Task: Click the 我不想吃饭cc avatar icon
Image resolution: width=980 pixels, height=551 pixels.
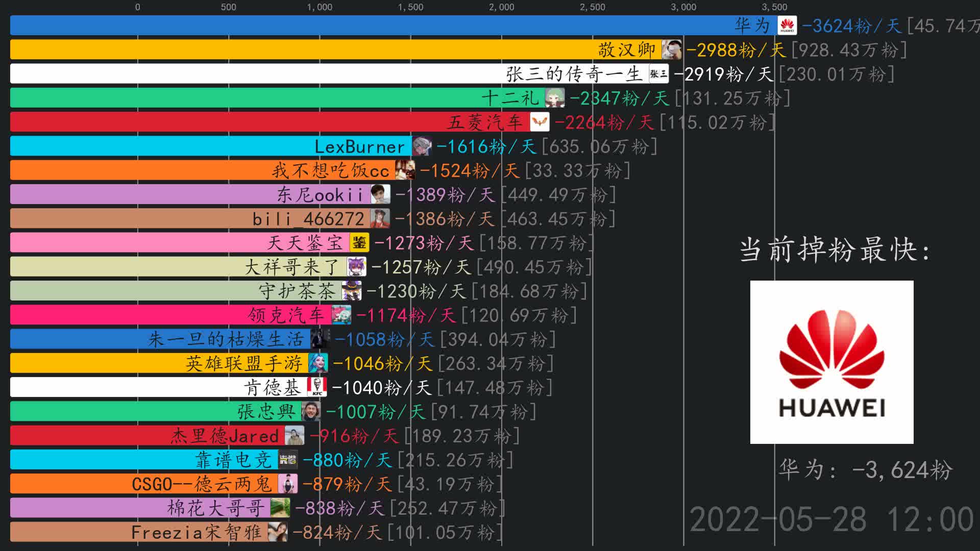Action: coord(405,170)
